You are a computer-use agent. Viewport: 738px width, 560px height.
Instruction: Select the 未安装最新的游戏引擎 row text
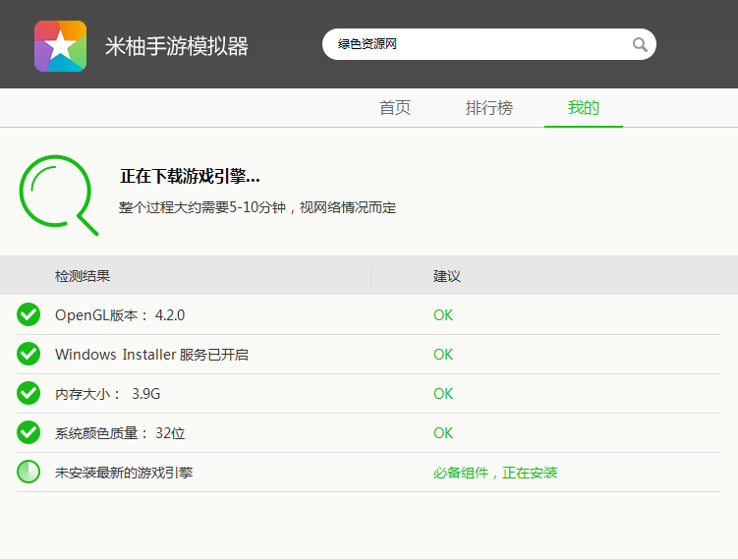[x=124, y=473]
